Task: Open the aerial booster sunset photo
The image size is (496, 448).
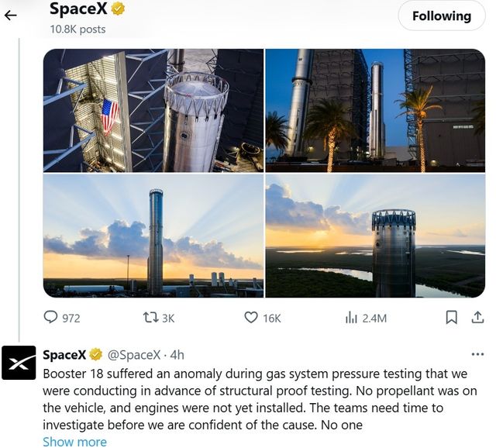Action: pyautogui.click(x=374, y=236)
